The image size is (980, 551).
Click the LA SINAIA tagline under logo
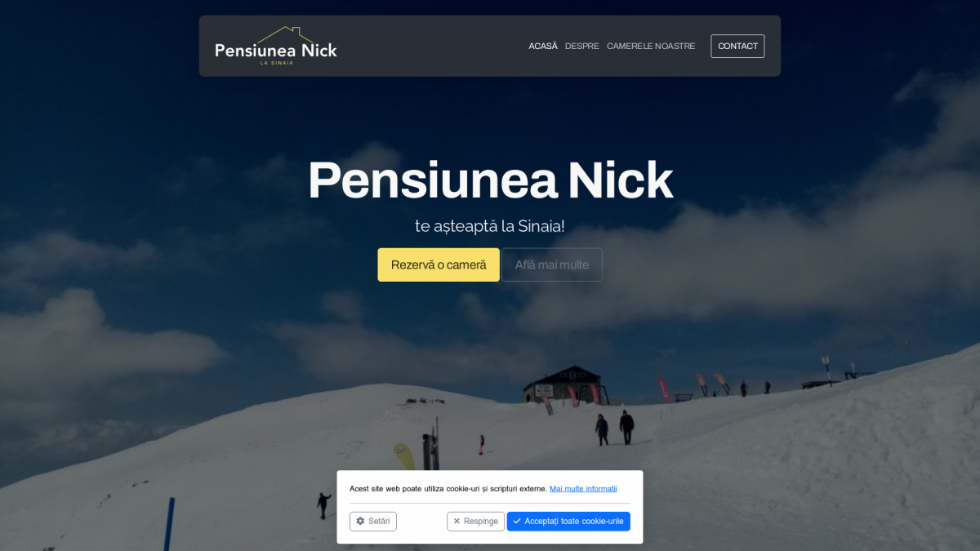[276, 63]
